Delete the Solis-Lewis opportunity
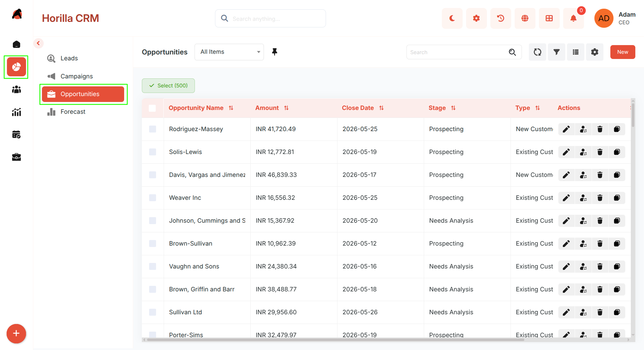The image size is (644, 350). point(600,152)
